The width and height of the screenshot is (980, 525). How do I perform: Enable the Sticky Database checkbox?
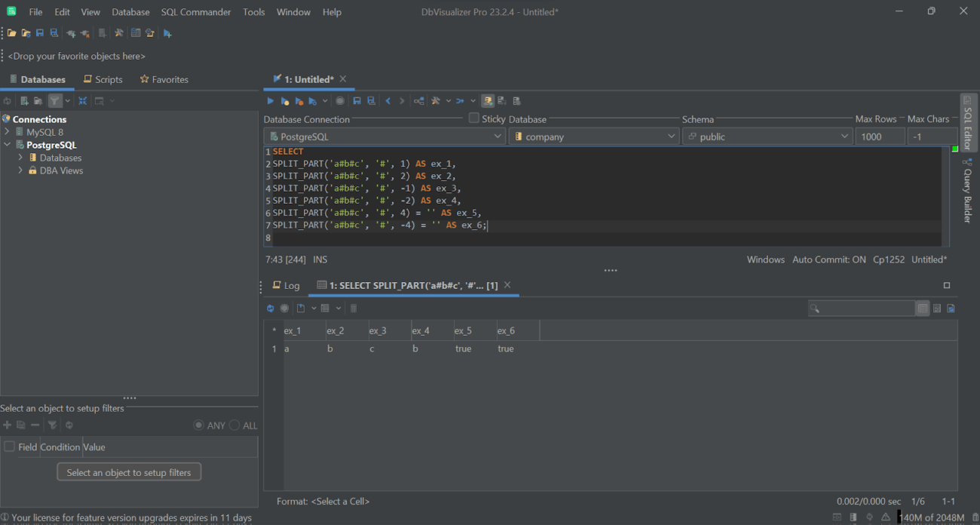pos(473,118)
